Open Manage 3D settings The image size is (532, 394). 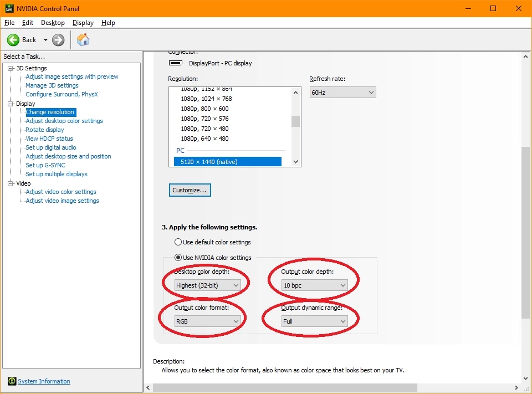52,85
